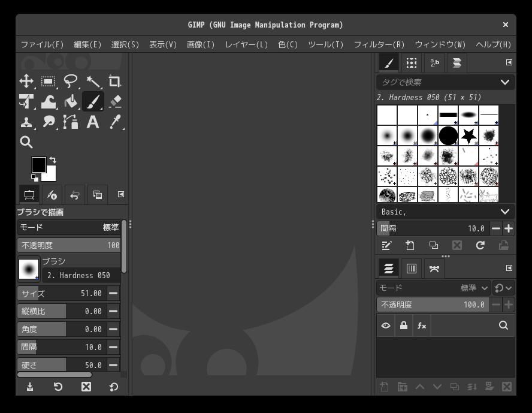Viewport: 532px width, 413px height.
Task: Toggle the layer visibility eye icon
Action: click(x=386, y=325)
